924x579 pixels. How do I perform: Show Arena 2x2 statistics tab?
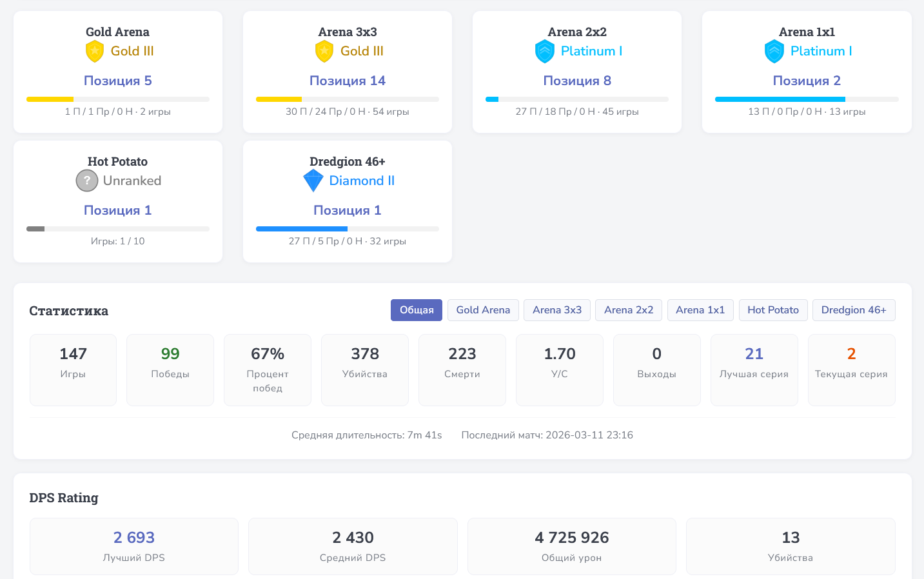pyautogui.click(x=629, y=310)
